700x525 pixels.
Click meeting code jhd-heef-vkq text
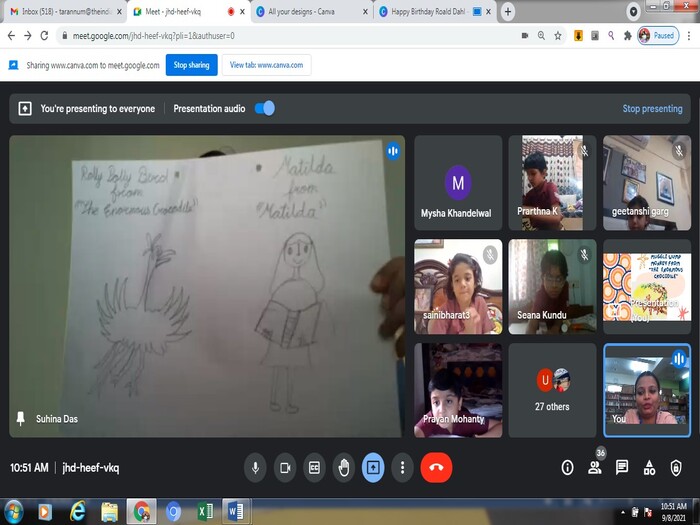point(91,468)
